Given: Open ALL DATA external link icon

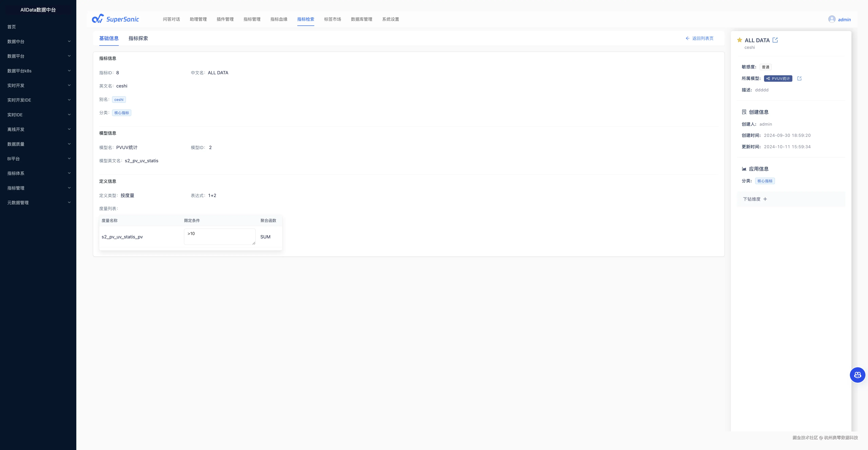Looking at the screenshot, I should click(775, 40).
